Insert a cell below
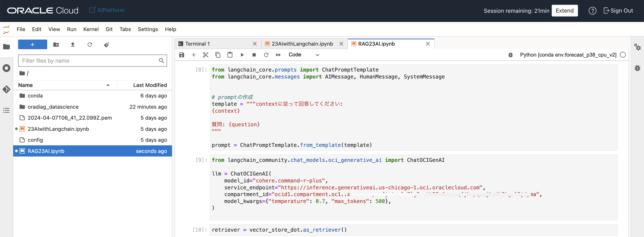Screen dimensions: 644x237 [194, 55]
